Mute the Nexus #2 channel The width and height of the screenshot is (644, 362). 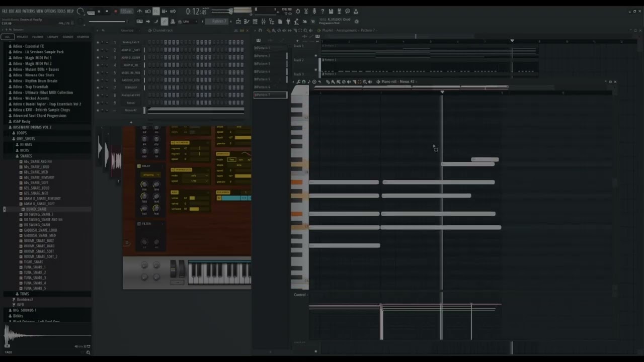click(x=98, y=110)
